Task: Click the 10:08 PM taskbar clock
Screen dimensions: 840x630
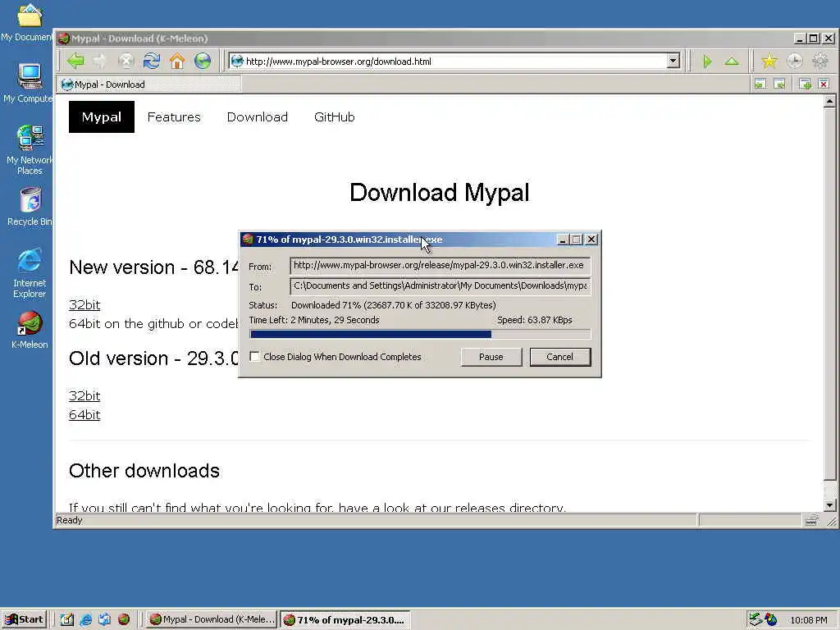Action: tap(808, 620)
